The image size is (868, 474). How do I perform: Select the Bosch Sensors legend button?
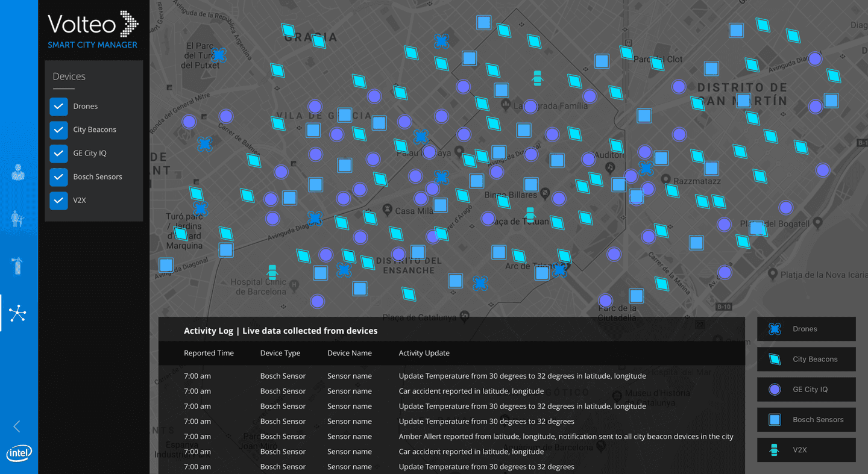coord(806,420)
